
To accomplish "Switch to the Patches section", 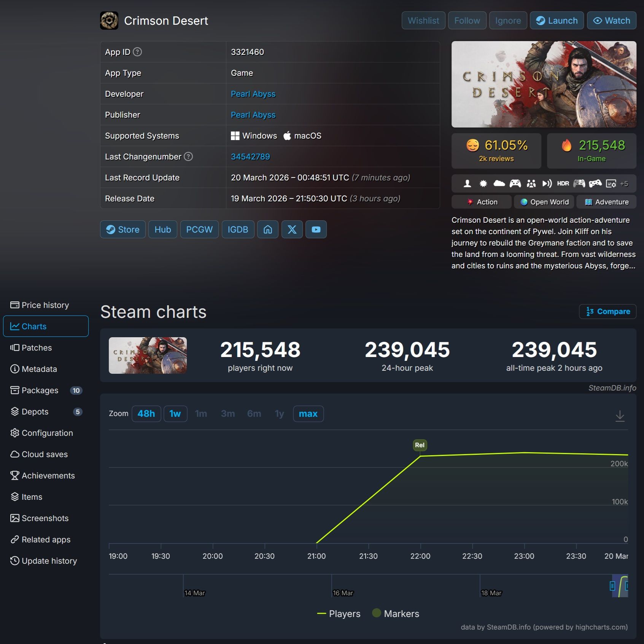I will [37, 348].
